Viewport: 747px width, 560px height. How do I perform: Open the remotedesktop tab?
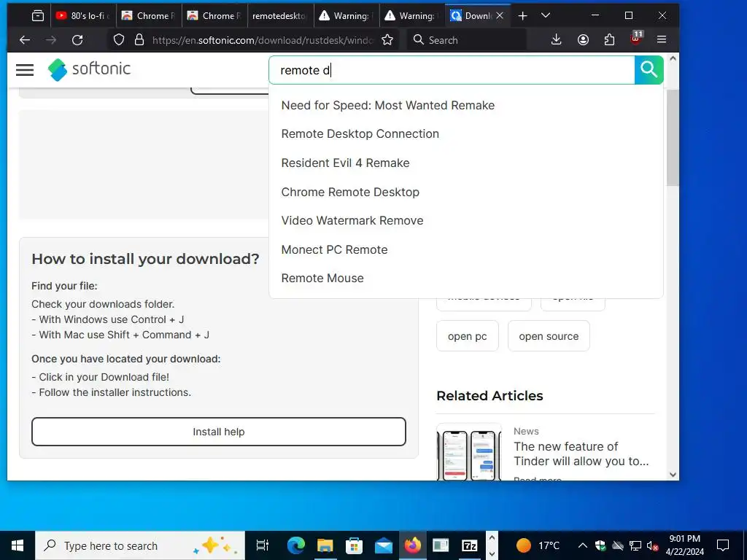[280, 16]
